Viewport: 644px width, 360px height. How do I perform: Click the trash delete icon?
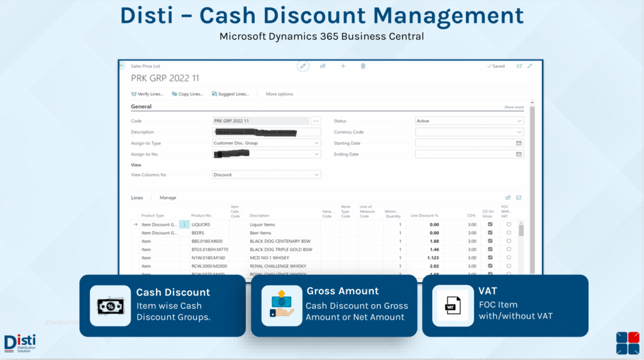[363, 65]
